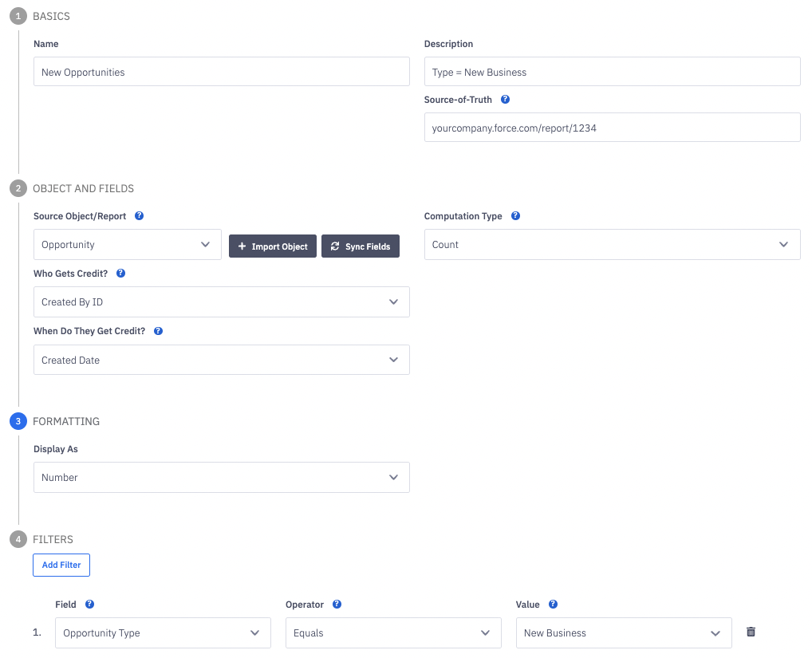
Task: Click help icon next to filter Value label
Action: (553, 605)
